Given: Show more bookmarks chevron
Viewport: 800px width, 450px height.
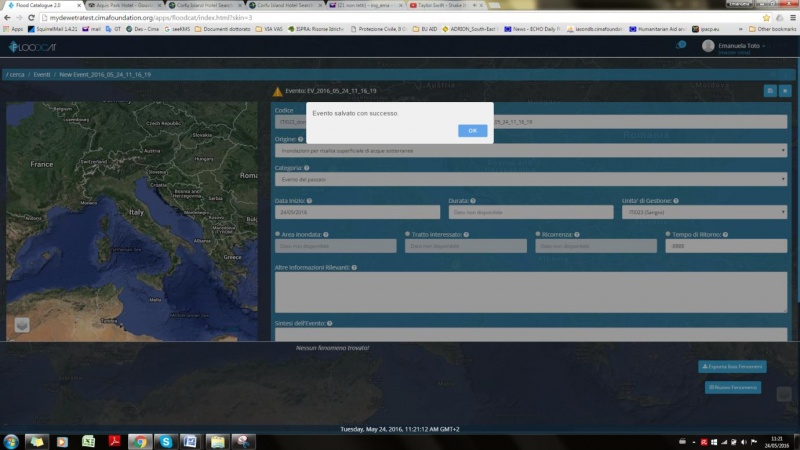Looking at the screenshot, I should click(740, 29).
